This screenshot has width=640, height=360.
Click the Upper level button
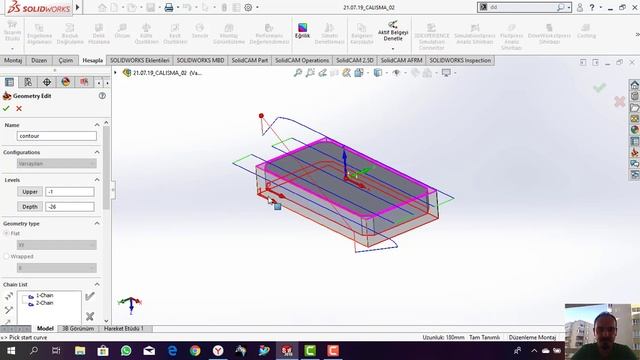point(30,191)
